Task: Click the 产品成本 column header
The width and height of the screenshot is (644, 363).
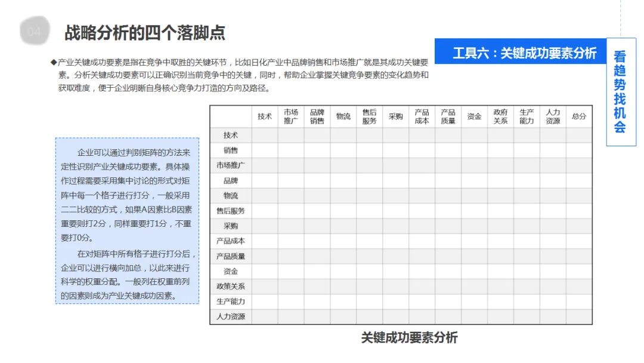Action: click(422, 117)
